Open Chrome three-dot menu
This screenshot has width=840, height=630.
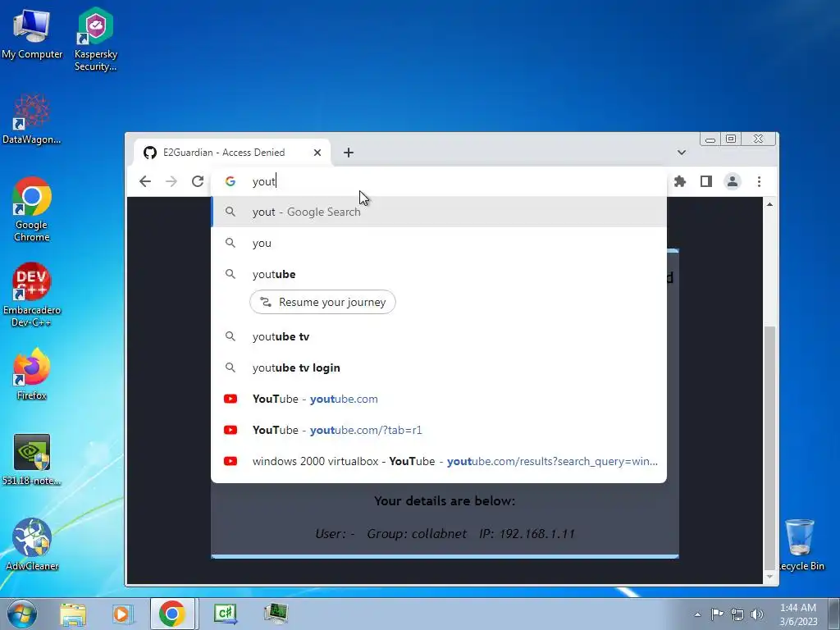click(x=759, y=181)
